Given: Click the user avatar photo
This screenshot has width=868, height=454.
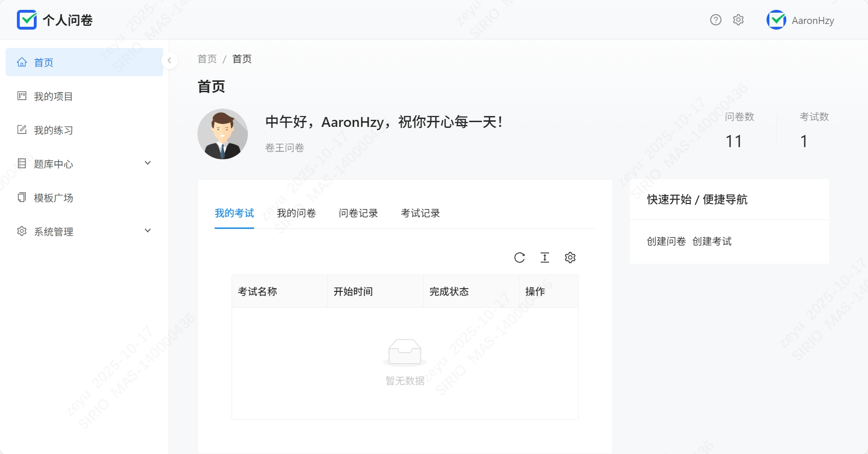Looking at the screenshot, I should 223,133.
